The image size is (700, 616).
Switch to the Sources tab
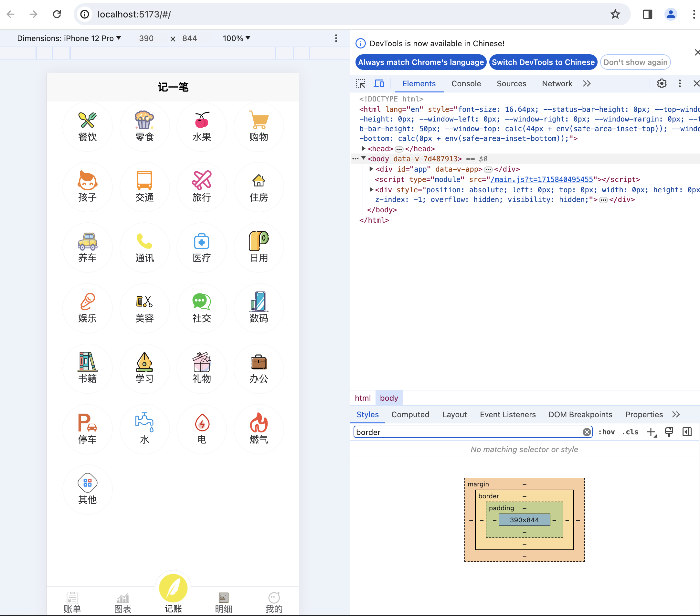pos(511,84)
